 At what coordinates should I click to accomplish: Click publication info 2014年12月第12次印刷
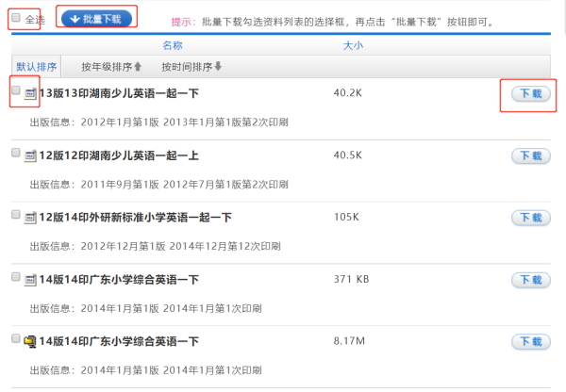[225, 246]
